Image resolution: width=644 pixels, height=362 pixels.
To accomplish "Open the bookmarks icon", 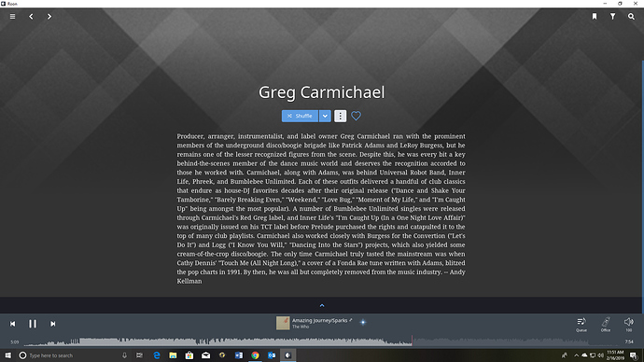I will tap(595, 17).
